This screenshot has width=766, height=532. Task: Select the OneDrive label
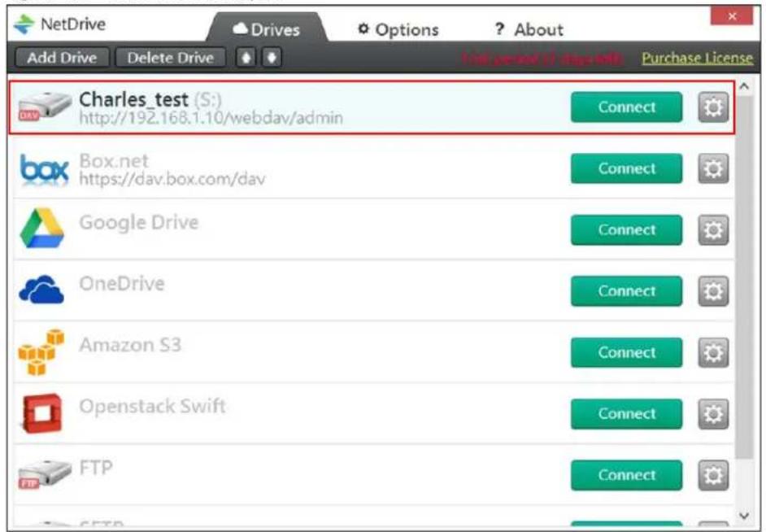click(x=122, y=283)
